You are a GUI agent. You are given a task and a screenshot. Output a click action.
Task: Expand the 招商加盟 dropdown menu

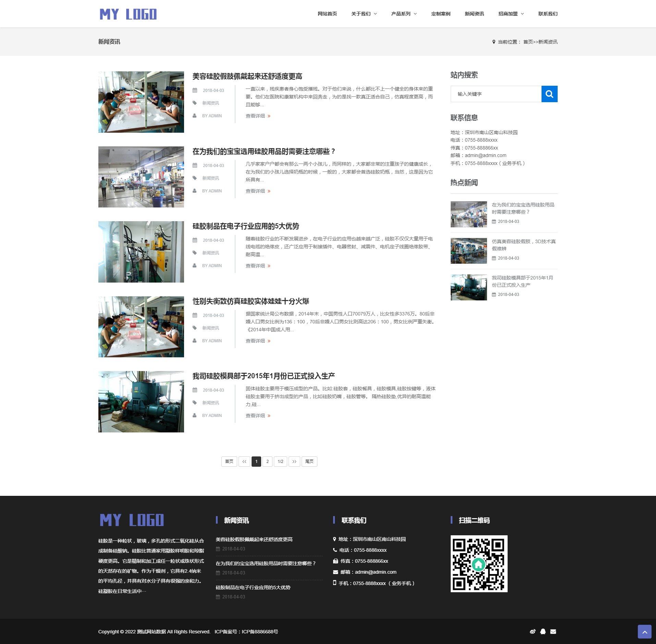(511, 14)
